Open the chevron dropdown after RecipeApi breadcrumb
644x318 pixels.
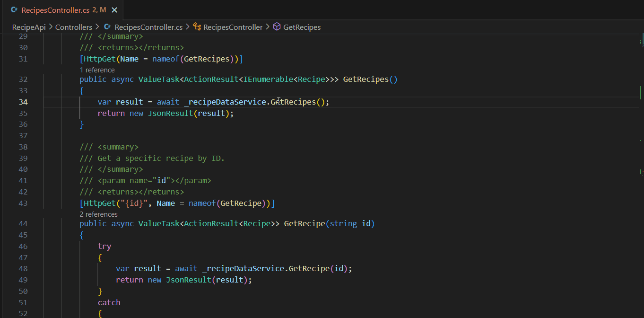pos(51,27)
